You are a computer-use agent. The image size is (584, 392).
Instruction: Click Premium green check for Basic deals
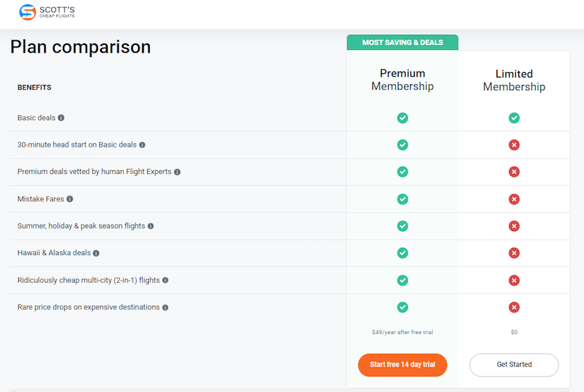402,118
